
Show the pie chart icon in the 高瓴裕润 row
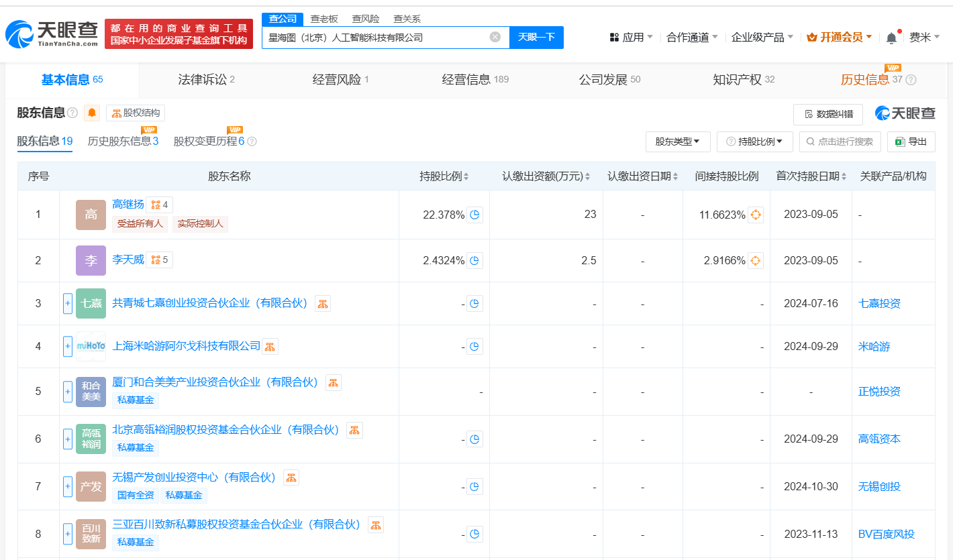point(474,439)
